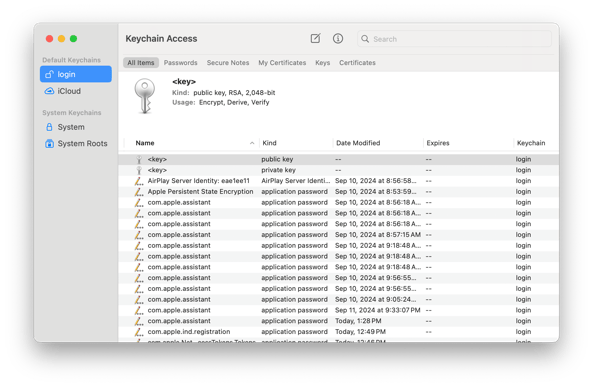Image resolution: width=593 pixels, height=387 pixels.
Task: Click the large key icon in the detail pane
Action: coord(144,96)
